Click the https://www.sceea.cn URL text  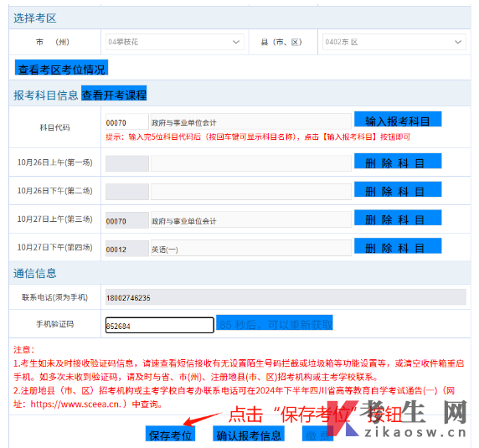[x=75, y=404]
